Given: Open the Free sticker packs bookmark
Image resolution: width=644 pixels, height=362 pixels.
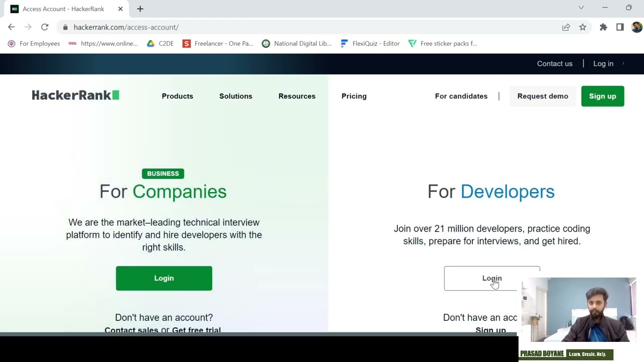Looking at the screenshot, I should coord(443,44).
